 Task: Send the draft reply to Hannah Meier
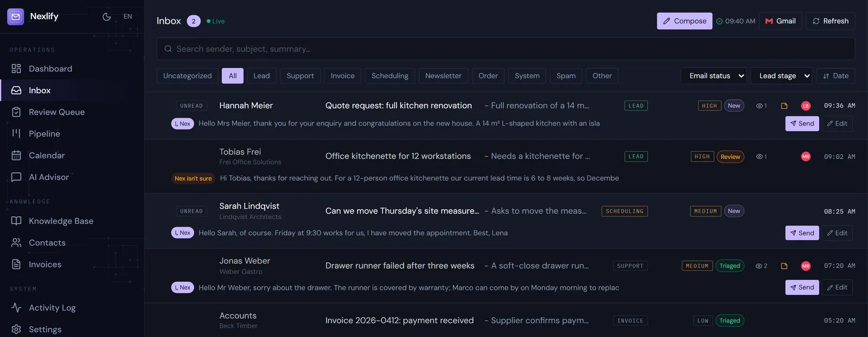coord(802,124)
